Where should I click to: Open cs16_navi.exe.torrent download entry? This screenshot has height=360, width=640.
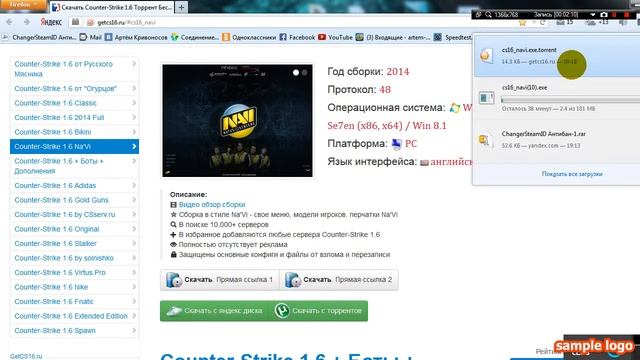[557, 56]
